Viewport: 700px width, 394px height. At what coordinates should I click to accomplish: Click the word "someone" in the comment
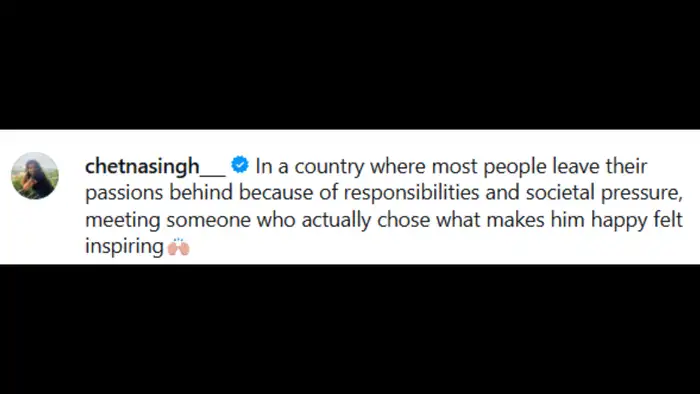(208, 220)
